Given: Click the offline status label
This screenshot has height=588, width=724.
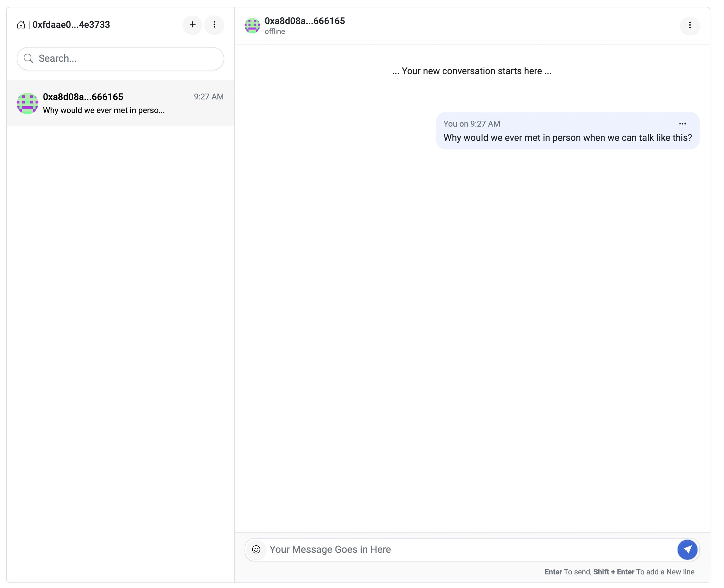Looking at the screenshot, I should 275,31.
